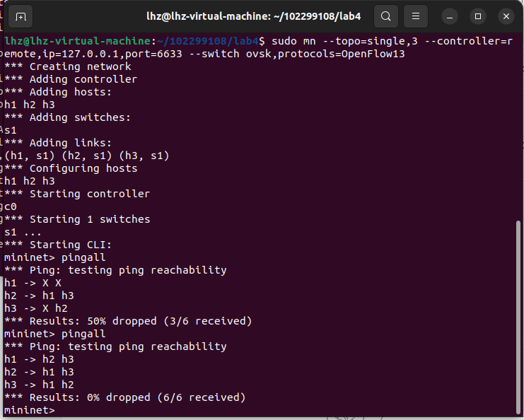
Task: Click the second 'mininet> pingall' command line
Action: tap(54, 334)
